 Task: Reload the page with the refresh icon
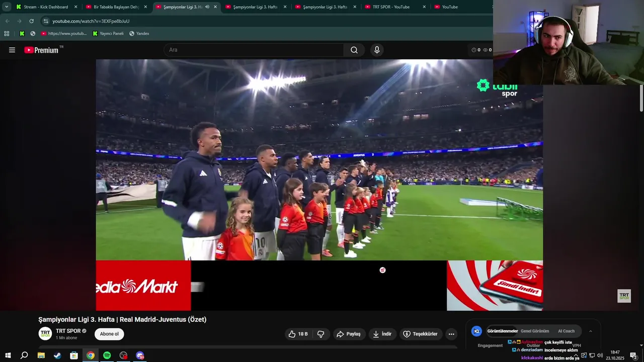tap(31, 21)
